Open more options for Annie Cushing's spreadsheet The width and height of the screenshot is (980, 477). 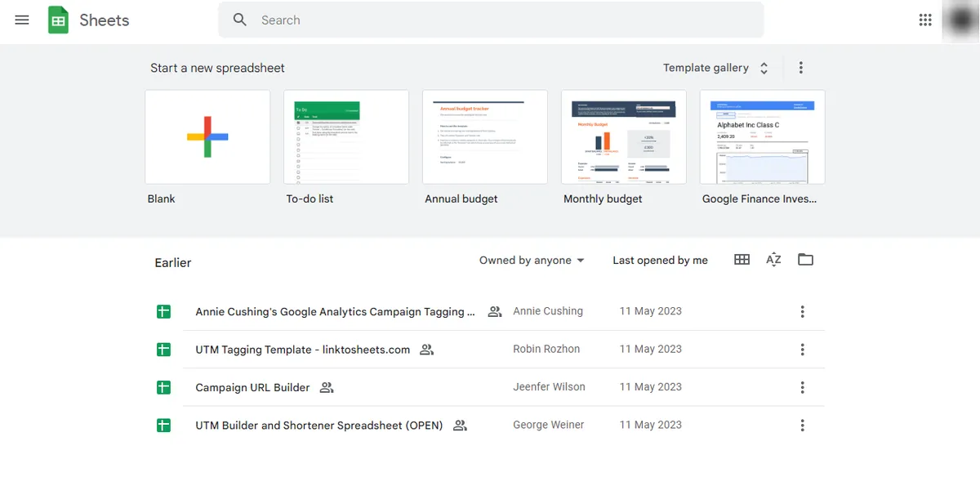[802, 311]
